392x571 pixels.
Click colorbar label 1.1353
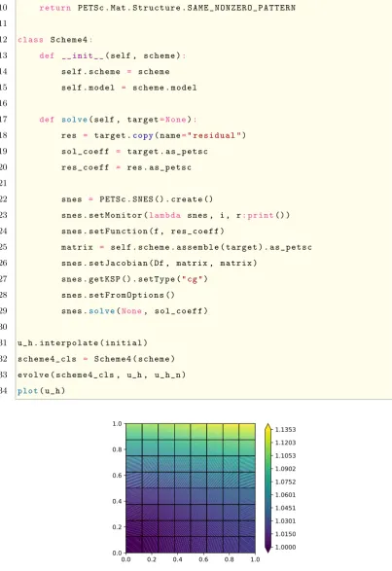coord(285,430)
